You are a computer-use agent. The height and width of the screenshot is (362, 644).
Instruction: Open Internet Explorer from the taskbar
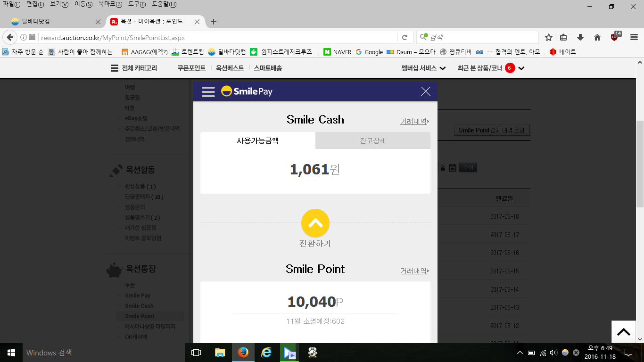266,353
